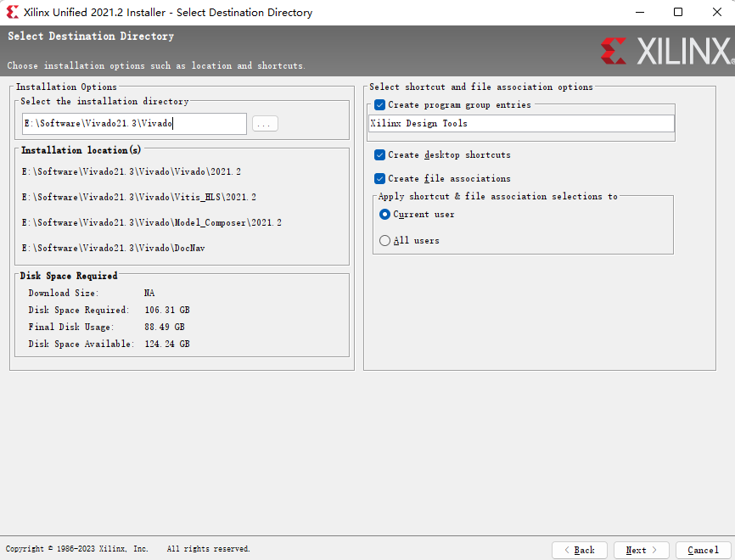The image size is (735, 560).
Task: Click the Disk Space Required heading
Action: (x=69, y=276)
